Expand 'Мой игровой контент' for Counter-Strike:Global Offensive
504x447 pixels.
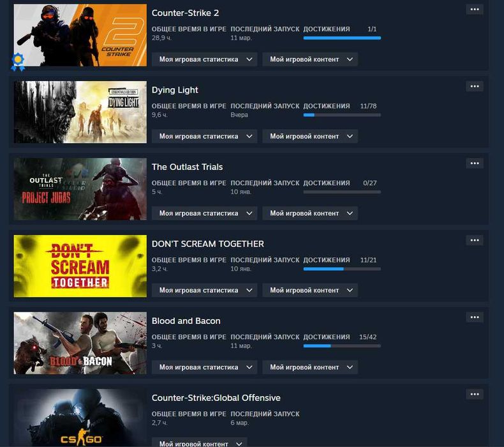coord(199,443)
